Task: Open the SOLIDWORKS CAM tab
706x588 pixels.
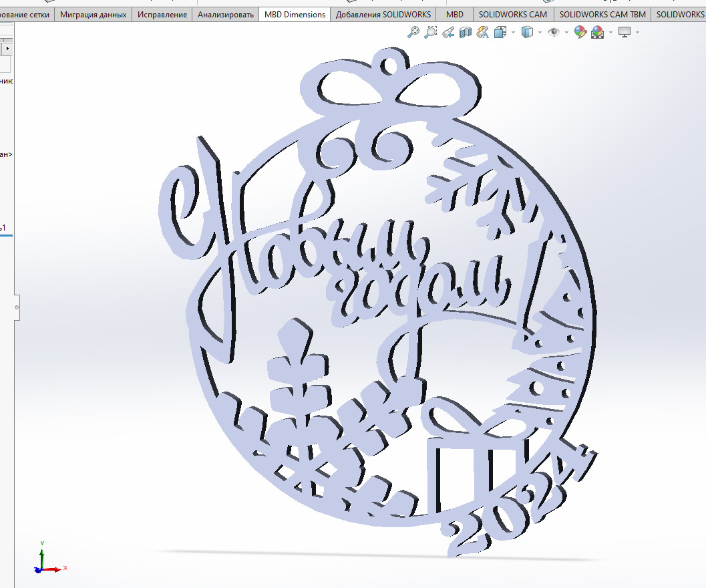Action: point(513,15)
